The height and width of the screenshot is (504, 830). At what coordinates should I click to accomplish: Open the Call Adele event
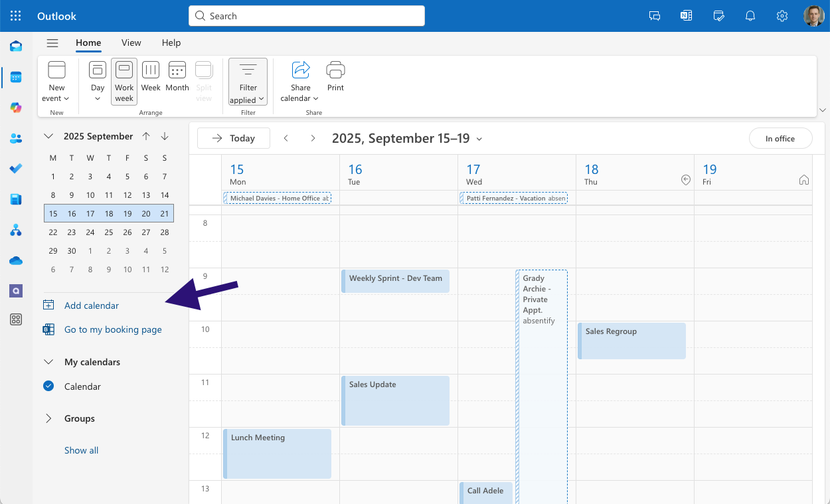(x=486, y=493)
